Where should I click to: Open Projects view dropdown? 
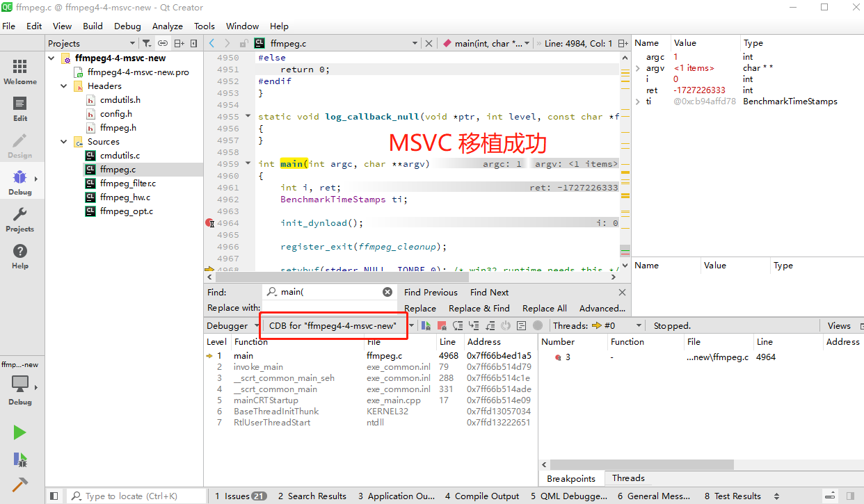[x=92, y=43]
